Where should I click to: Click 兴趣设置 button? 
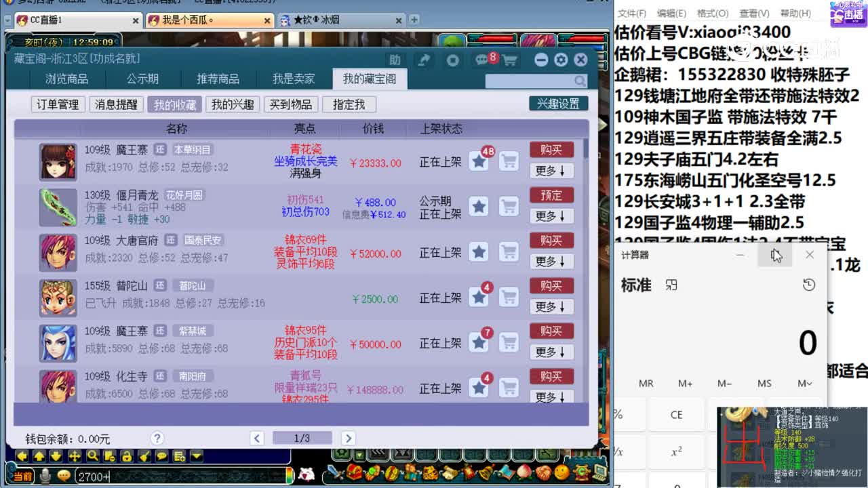(558, 104)
